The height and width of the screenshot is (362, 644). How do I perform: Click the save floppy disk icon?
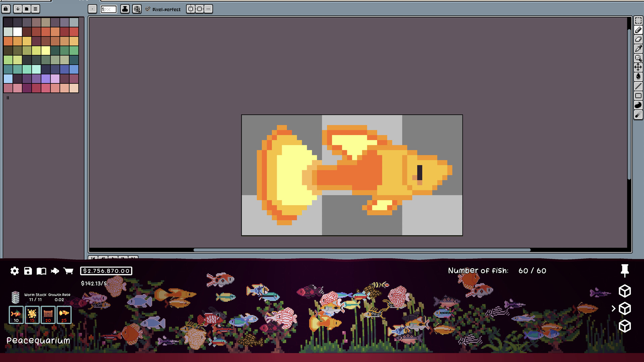(28, 271)
